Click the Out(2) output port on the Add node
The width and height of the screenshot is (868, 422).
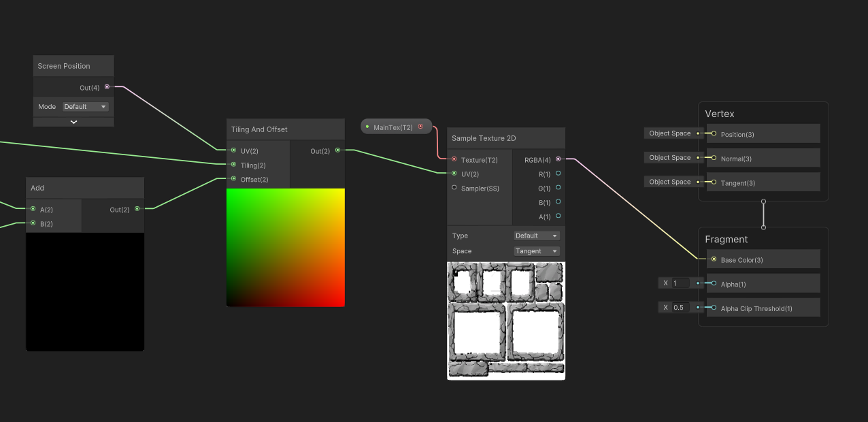click(x=137, y=210)
